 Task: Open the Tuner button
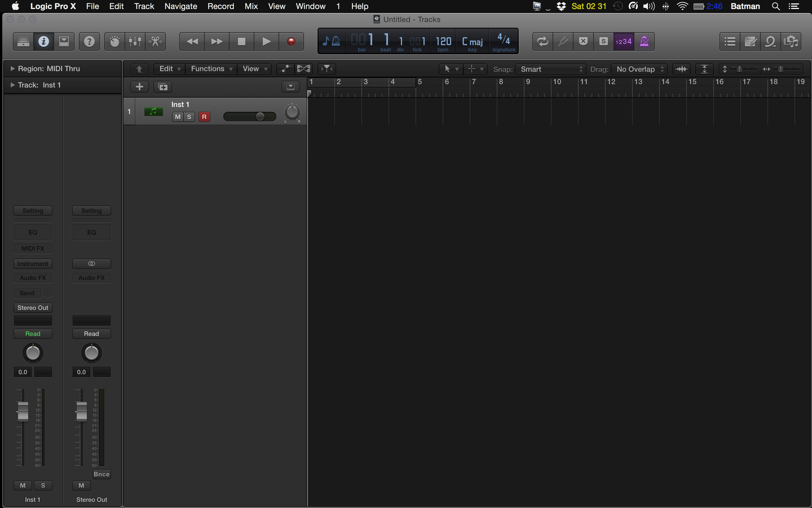(563, 42)
